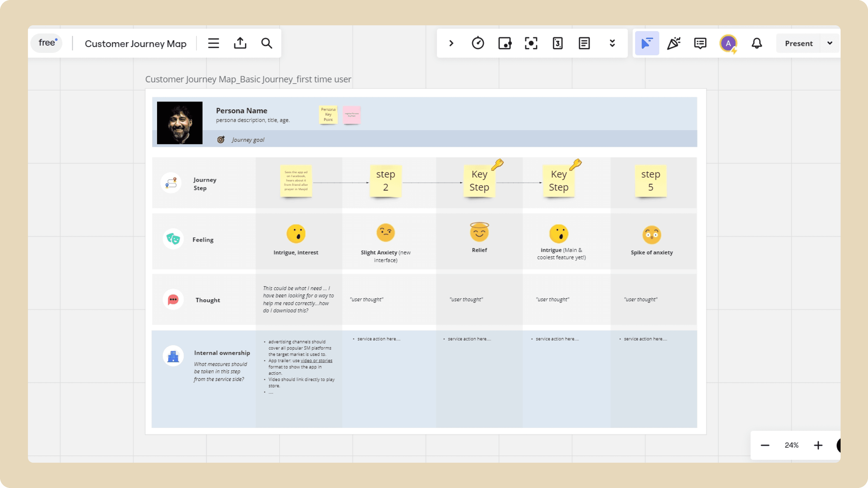Open the notifications bell
This screenshot has width=868, height=488.
click(x=757, y=43)
